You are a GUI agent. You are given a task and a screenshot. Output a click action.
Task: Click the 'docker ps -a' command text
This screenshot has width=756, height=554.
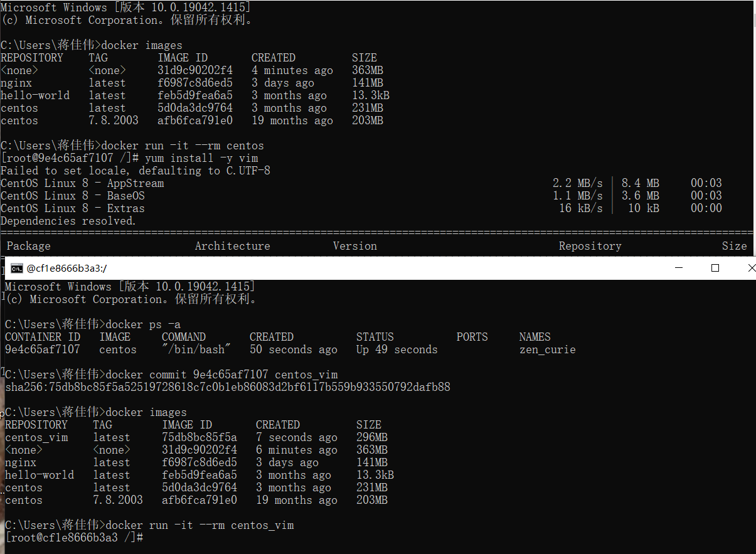coord(143,324)
